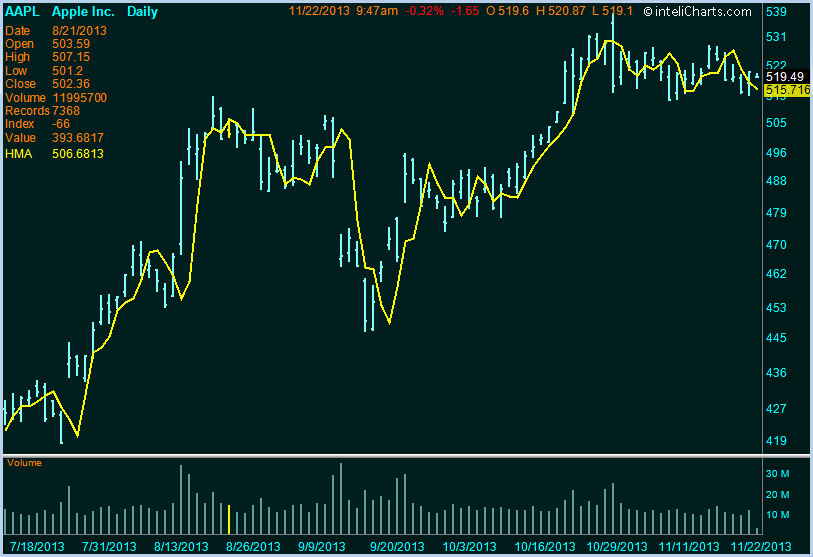Click the 10/29/2013 date axis label
Viewport: 813px width, 557px height.
click(x=617, y=547)
